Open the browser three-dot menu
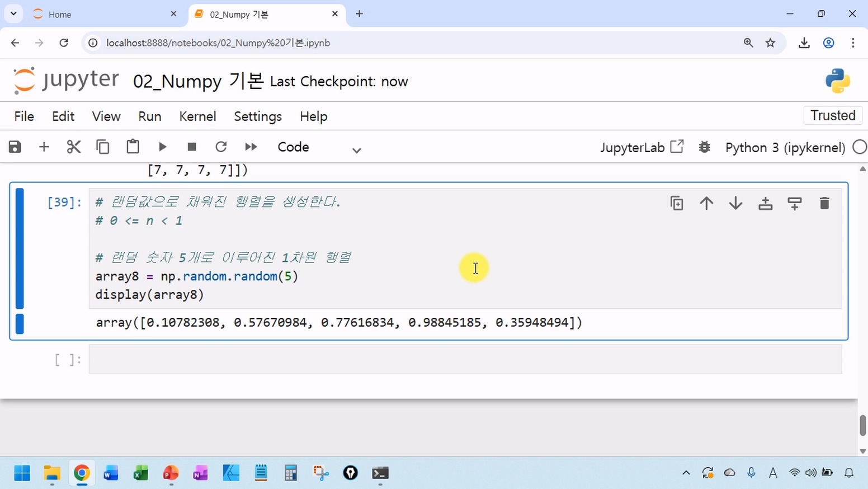Screen dimensions: 868x489 click(853, 43)
